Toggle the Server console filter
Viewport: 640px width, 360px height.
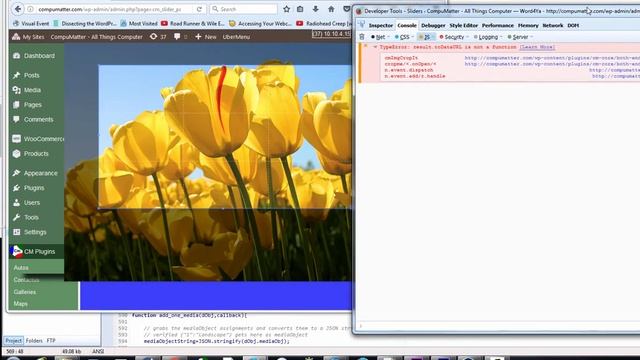click(520, 37)
